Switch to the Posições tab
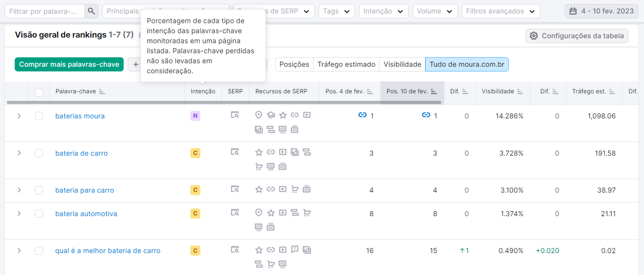Viewport: 644px width, 275px height. [294, 64]
